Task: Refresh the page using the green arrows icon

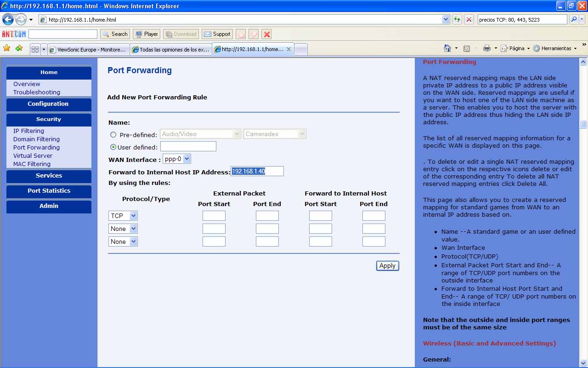Action: (457, 19)
